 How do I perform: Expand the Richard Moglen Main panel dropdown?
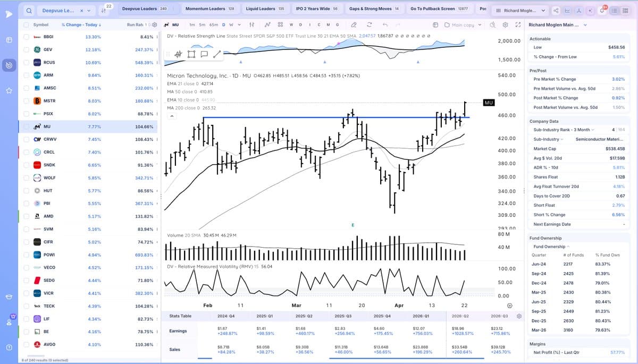point(585,24)
